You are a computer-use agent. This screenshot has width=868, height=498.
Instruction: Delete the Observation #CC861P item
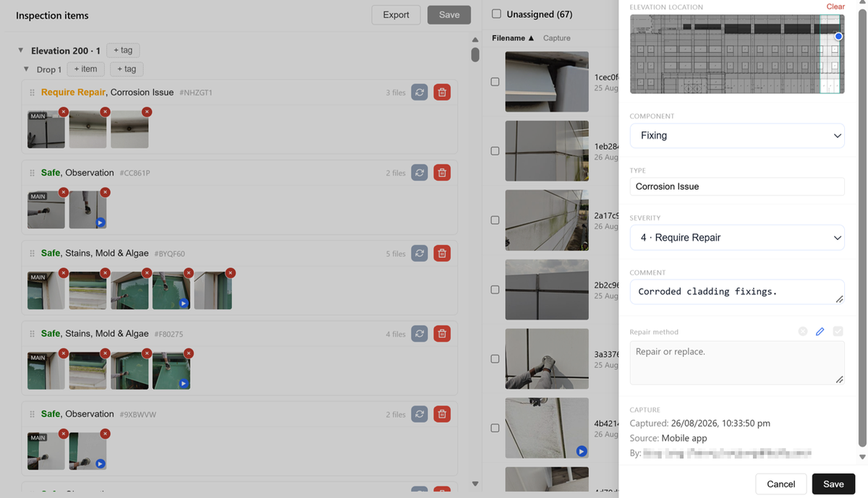442,173
